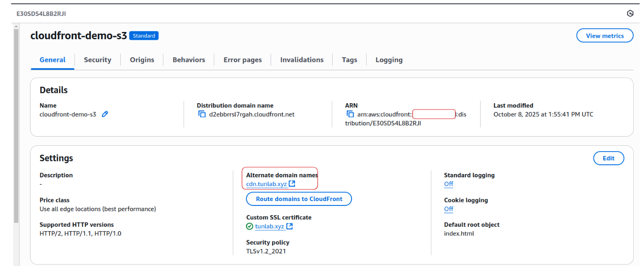Click the View metrics button

click(605, 36)
